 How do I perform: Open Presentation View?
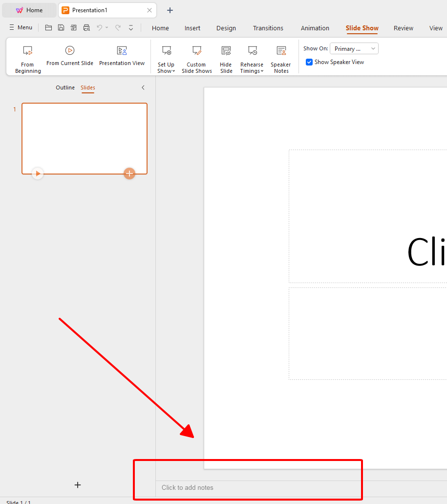122,56
